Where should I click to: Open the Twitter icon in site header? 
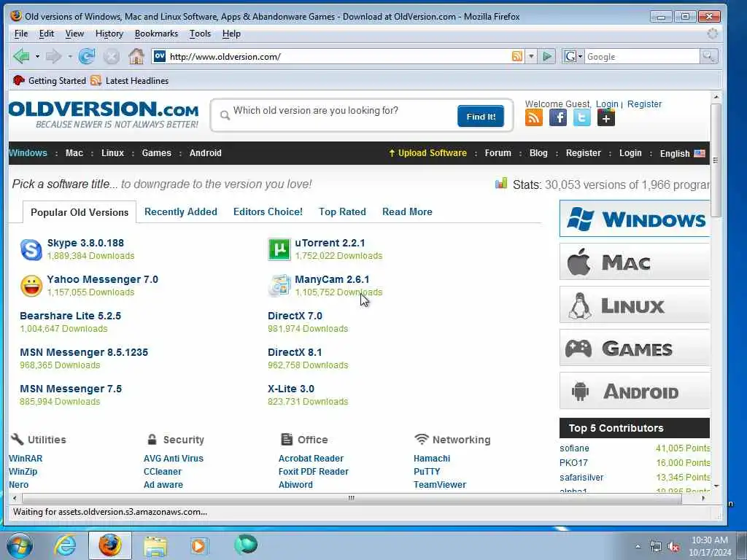[x=581, y=117]
